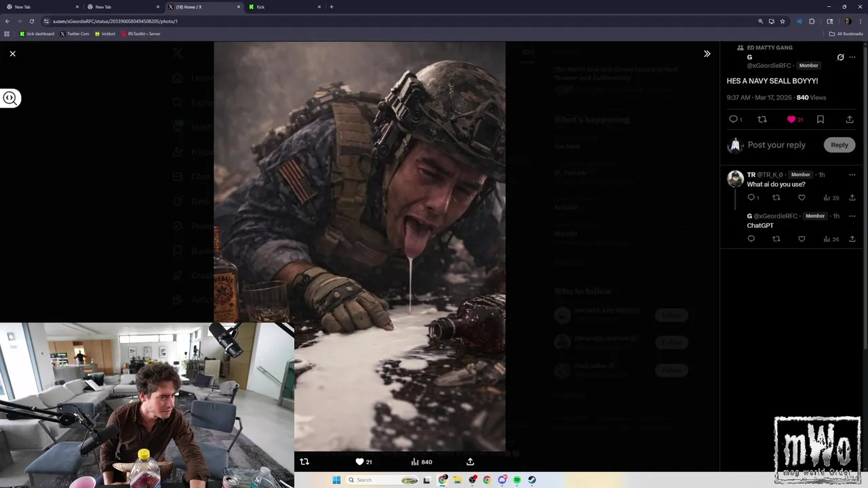Viewport: 868px width, 488px height.
Task: Go back in browser history
Action: point(7,21)
